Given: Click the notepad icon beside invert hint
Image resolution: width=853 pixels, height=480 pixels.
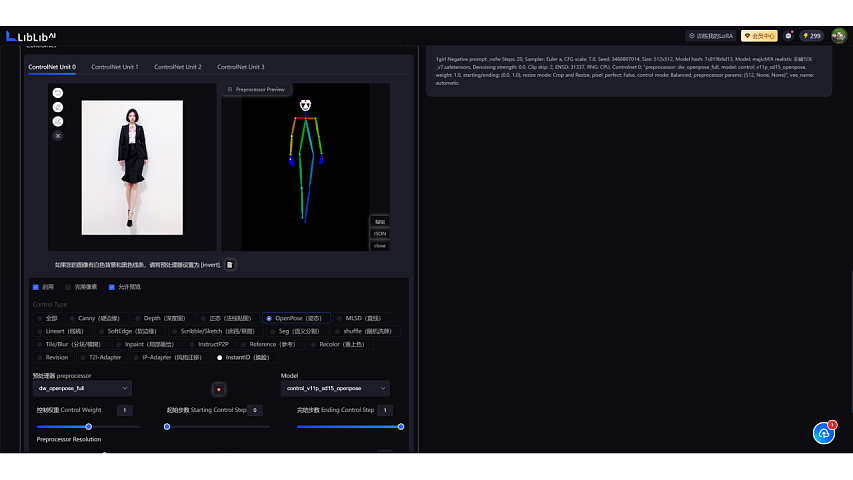Looking at the screenshot, I should pos(230,265).
